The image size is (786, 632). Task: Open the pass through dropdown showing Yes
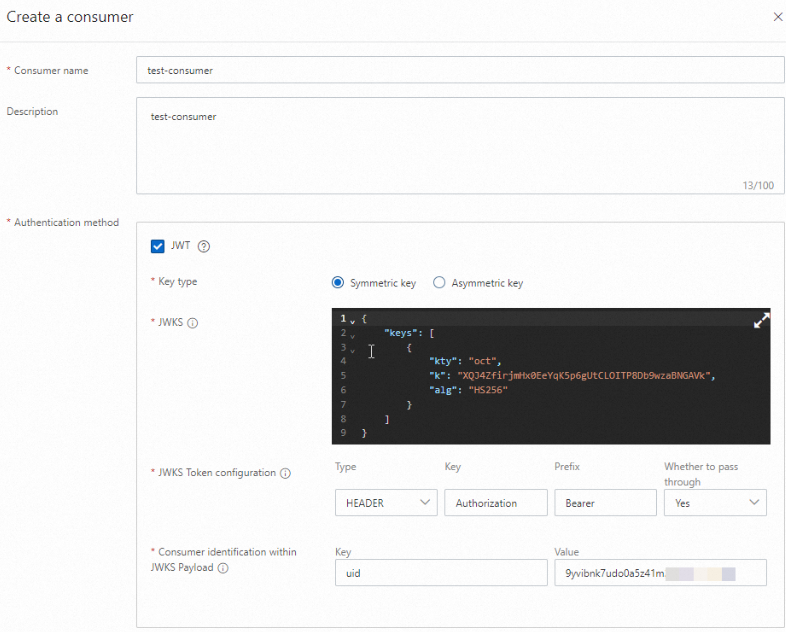[715, 503]
